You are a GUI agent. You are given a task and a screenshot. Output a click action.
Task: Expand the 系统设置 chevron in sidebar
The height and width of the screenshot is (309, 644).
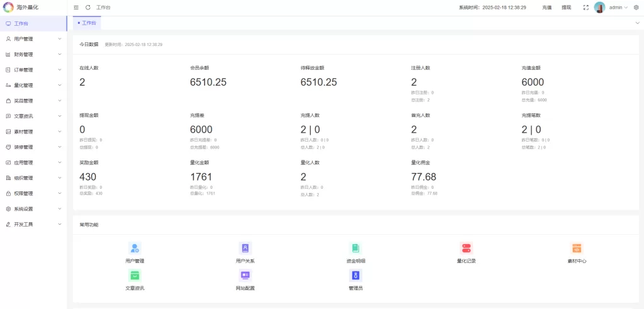pos(60,209)
